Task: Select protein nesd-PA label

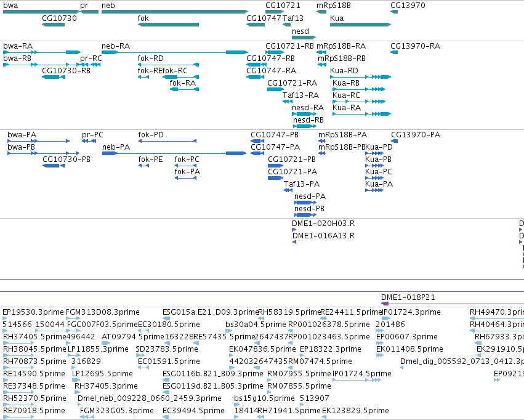Action: (x=310, y=197)
